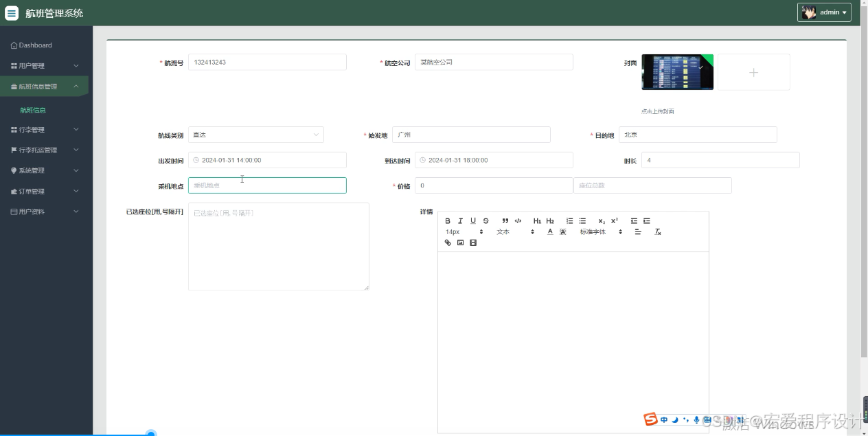Click the 始发地 field showing 广州
The width and height of the screenshot is (868, 436).
[x=471, y=135]
